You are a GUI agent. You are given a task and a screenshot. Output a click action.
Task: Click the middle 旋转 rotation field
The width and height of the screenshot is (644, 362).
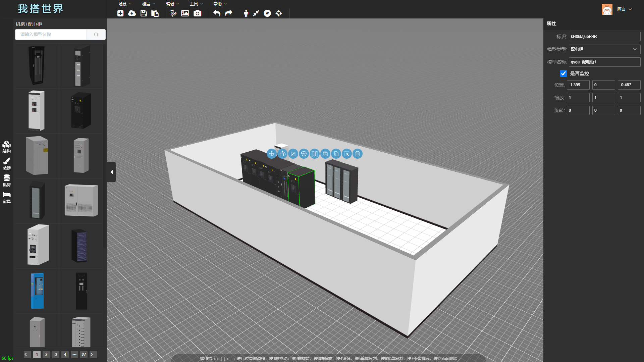[604, 110]
